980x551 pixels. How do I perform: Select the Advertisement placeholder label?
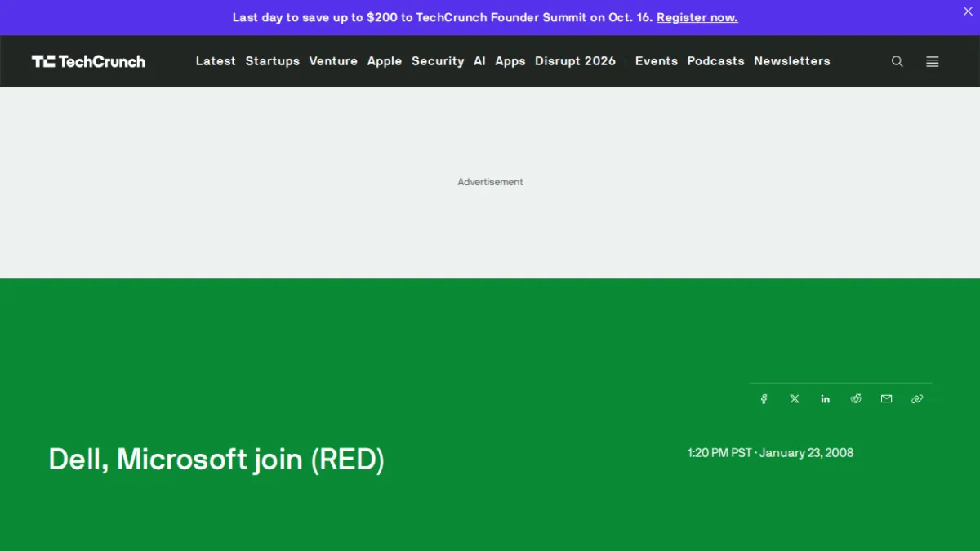[490, 182]
